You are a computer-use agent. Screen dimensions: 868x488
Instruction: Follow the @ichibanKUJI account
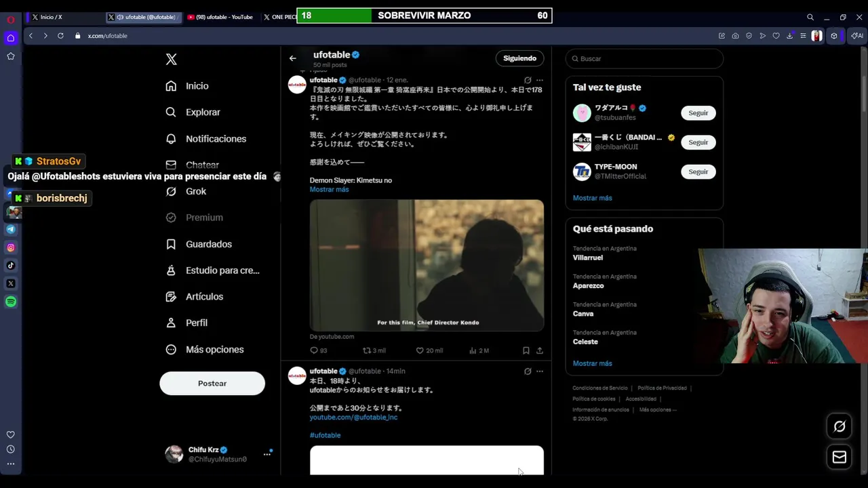698,142
